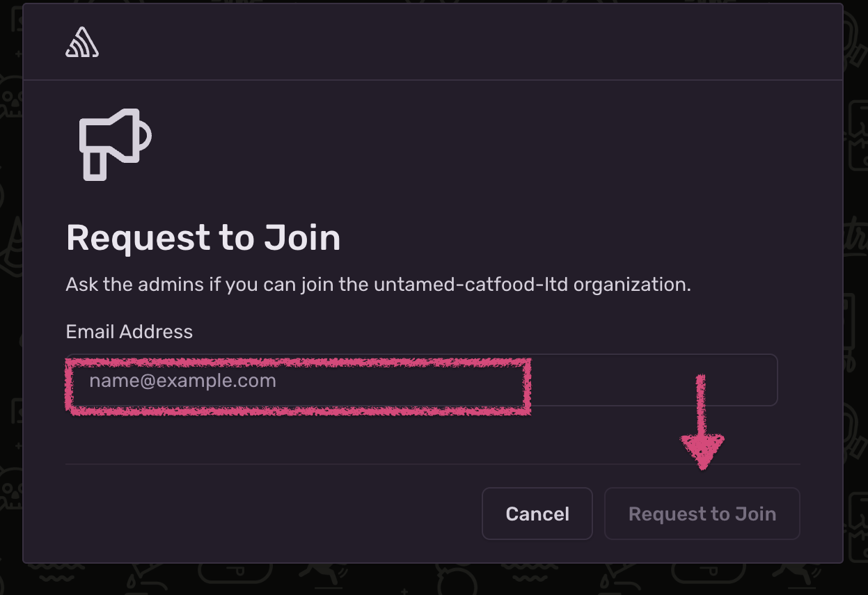Click the horizontal divider above the buttons
Viewport: 868px width, 595px height.
click(x=432, y=464)
